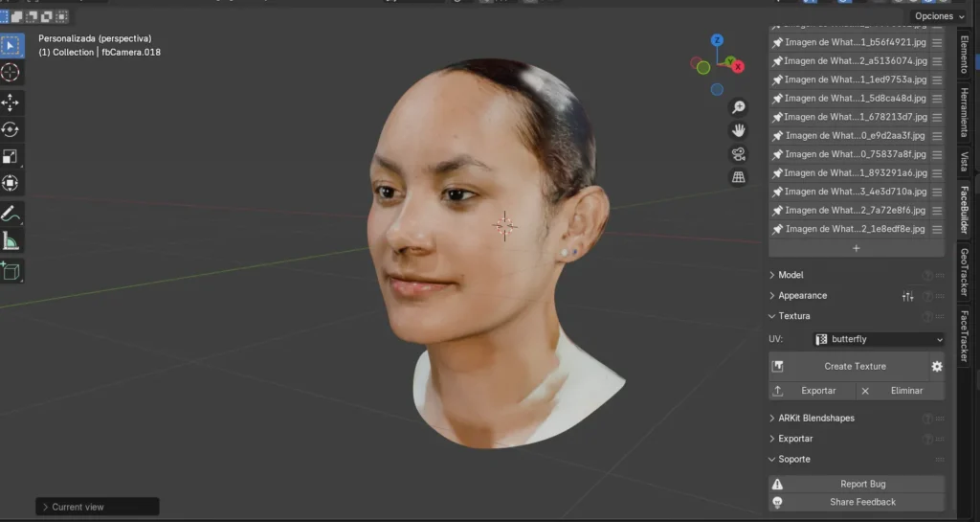Image resolution: width=980 pixels, height=522 pixels.
Task: Set selection mode to intersect
Action: click(x=62, y=16)
